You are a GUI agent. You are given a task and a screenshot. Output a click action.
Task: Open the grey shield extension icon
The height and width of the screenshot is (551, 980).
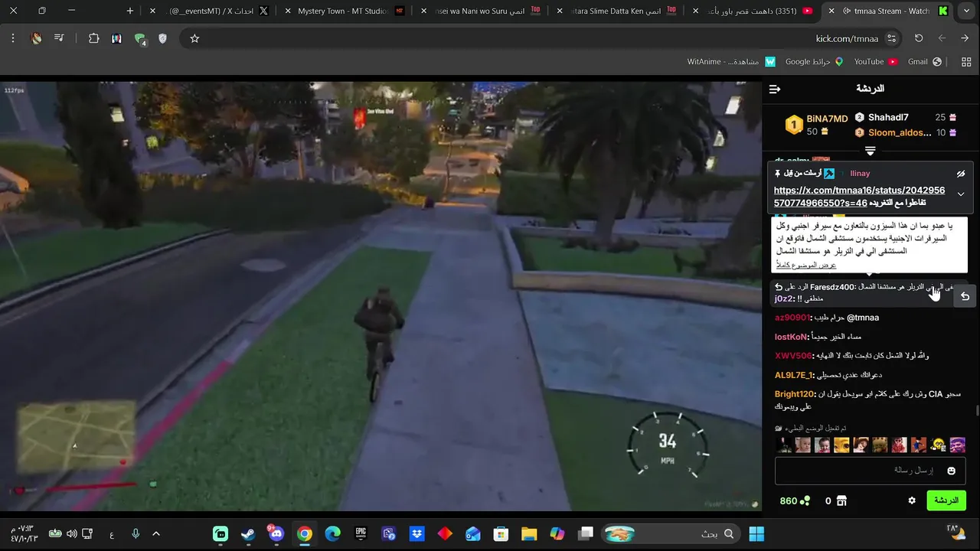(x=162, y=38)
